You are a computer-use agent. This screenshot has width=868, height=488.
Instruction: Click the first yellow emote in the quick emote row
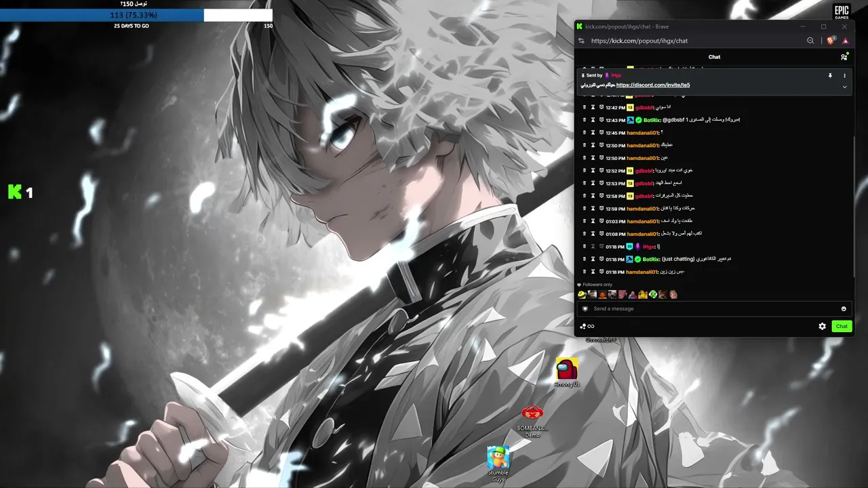(582, 294)
